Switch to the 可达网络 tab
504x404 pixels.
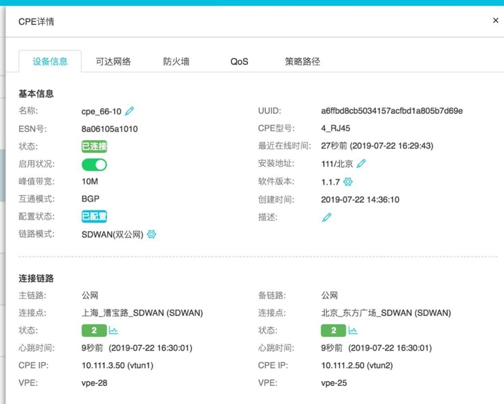[x=113, y=62]
